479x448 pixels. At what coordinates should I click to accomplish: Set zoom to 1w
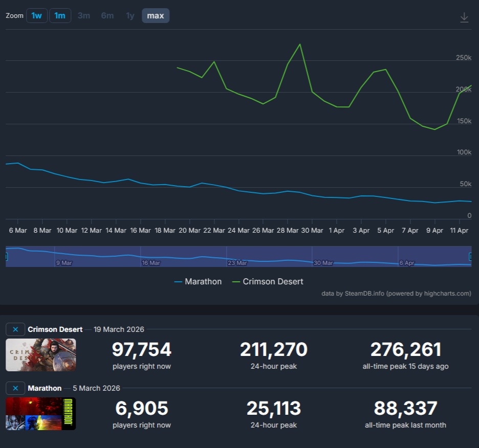(37, 15)
